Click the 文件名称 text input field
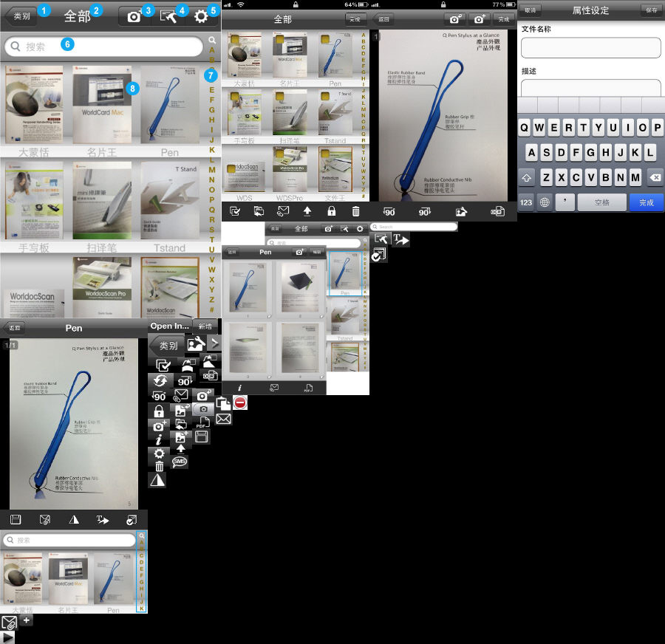Viewport: 665px width, 644px height. (590, 47)
